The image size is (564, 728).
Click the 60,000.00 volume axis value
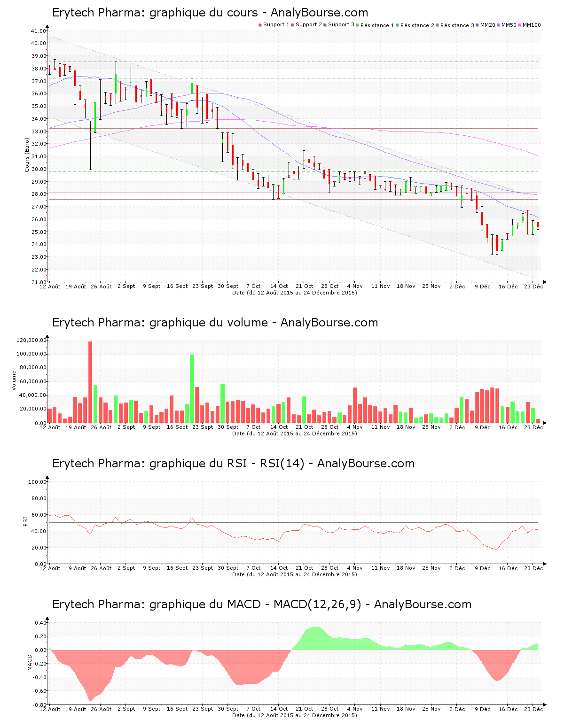32,382
